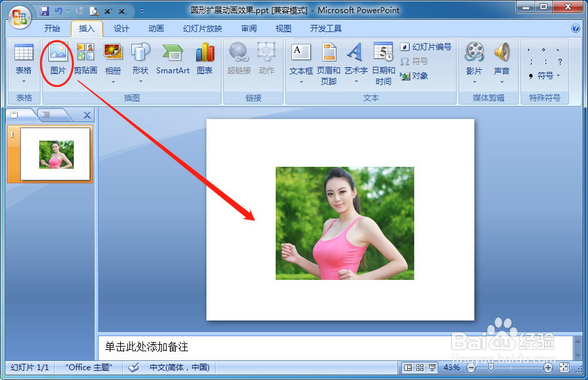The height and width of the screenshot is (380, 588).
Task: Toggle the 大纲 outline view tab
Action: click(x=46, y=114)
